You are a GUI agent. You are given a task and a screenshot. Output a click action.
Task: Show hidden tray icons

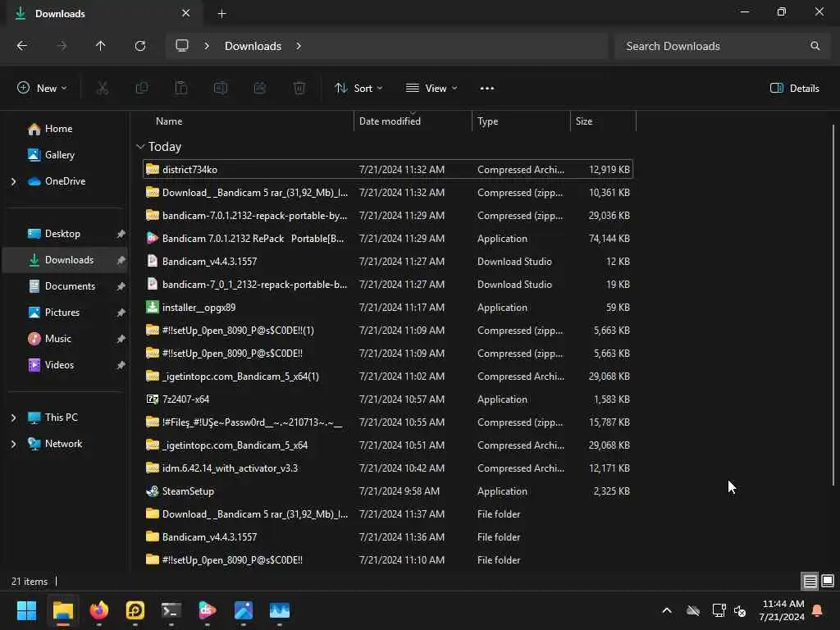[667, 610]
